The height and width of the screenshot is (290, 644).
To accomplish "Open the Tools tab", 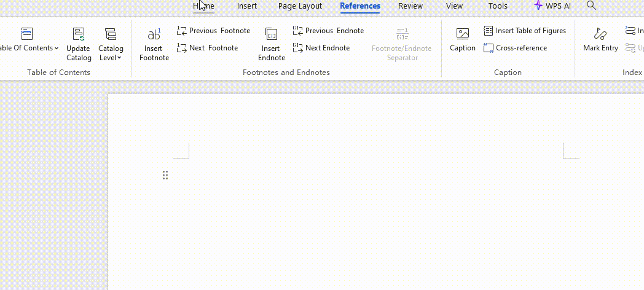I will [498, 6].
